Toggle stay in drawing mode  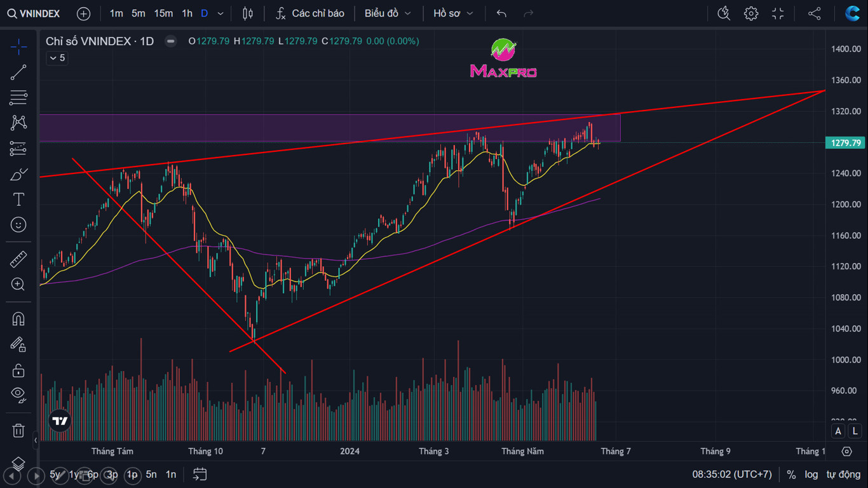click(18, 344)
